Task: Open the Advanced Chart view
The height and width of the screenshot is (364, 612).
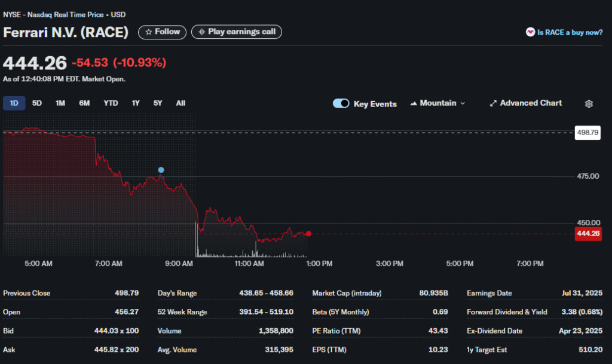Action: click(526, 103)
